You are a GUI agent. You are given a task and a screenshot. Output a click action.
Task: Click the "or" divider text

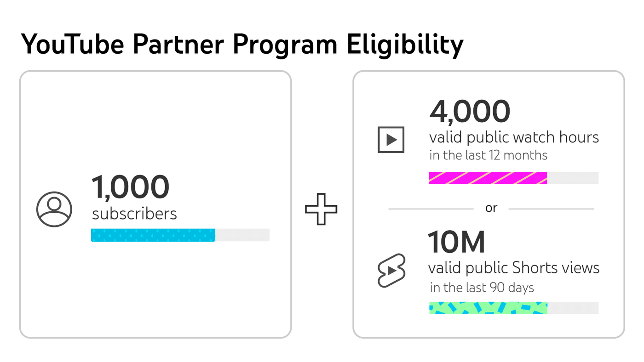coord(491,209)
